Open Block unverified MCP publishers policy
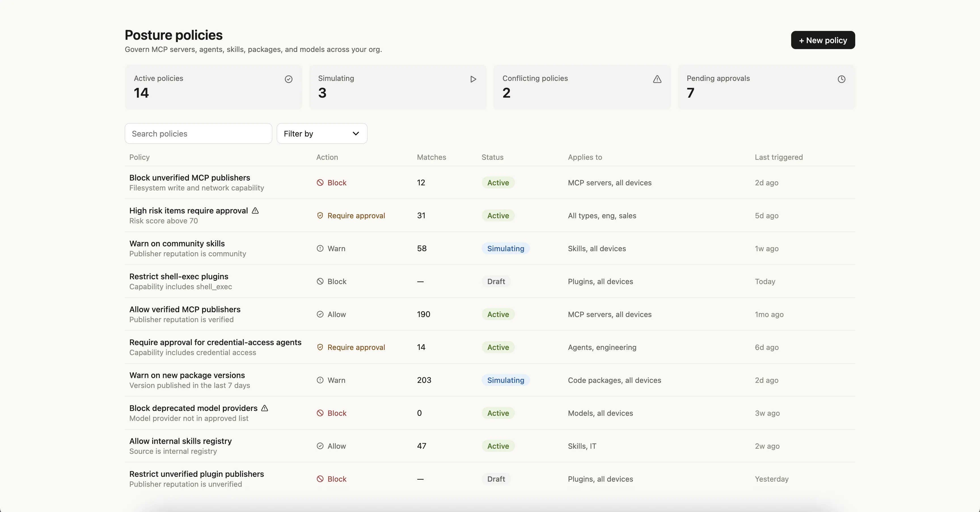 [x=189, y=178]
